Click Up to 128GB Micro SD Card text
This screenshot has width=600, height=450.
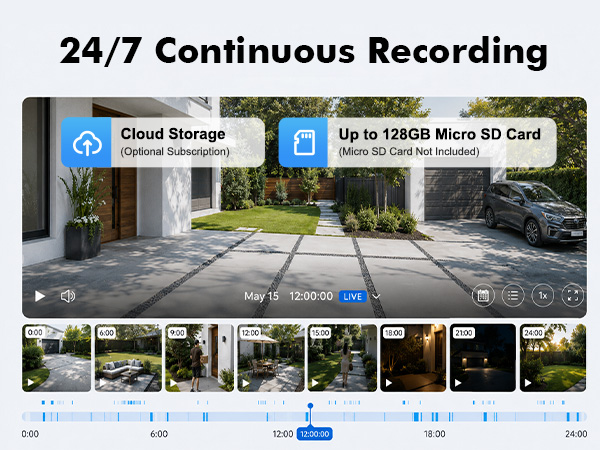(x=440, y=134)
